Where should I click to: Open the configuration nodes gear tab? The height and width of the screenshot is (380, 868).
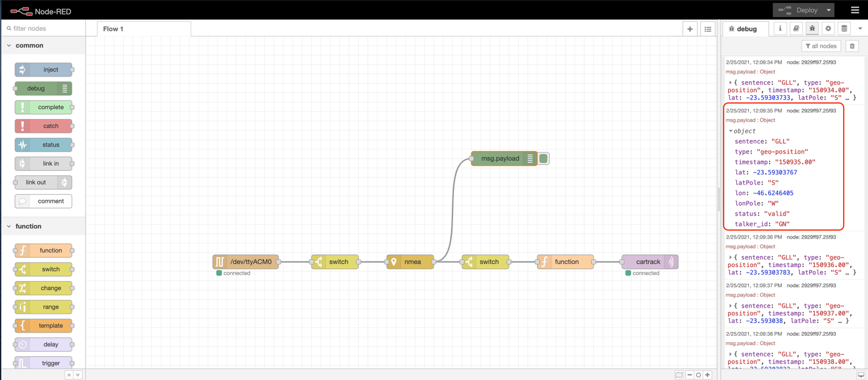(828, 29)
